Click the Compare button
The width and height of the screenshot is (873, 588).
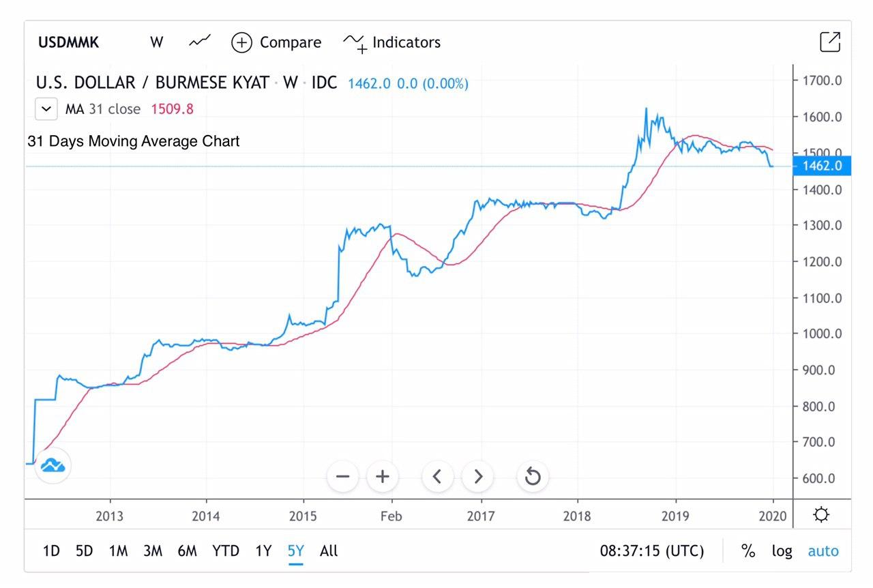tap(276, 42)
